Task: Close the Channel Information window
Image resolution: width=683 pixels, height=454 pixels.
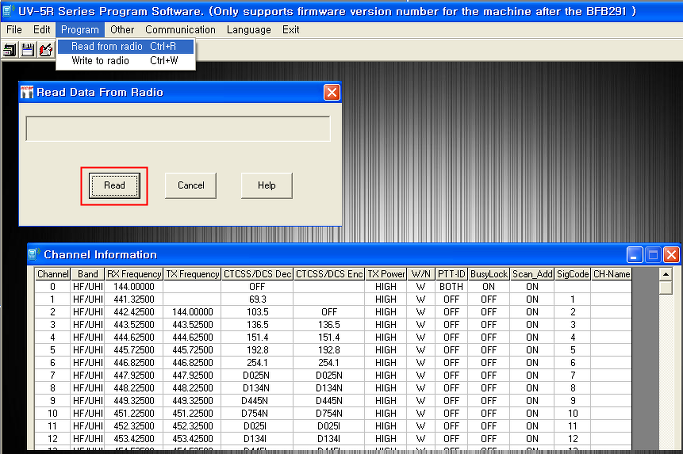Action: [x=672, y=254]
